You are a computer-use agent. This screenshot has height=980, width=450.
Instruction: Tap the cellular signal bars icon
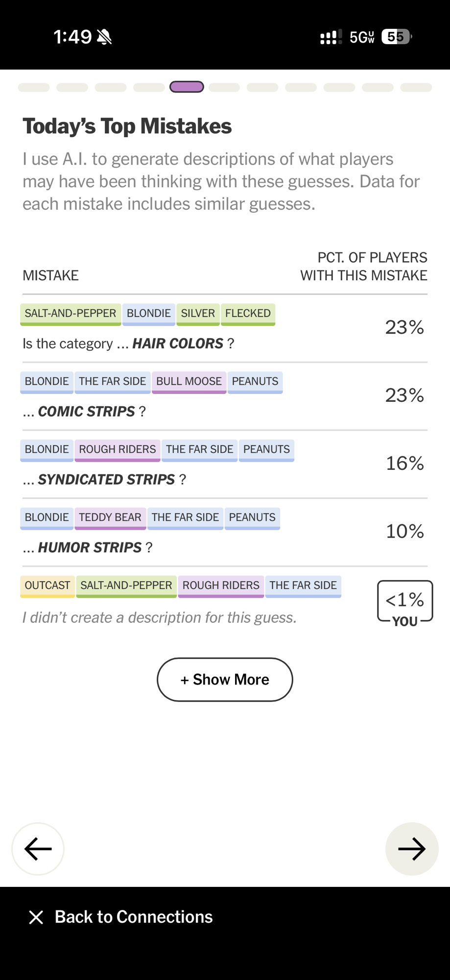(331, 37)
